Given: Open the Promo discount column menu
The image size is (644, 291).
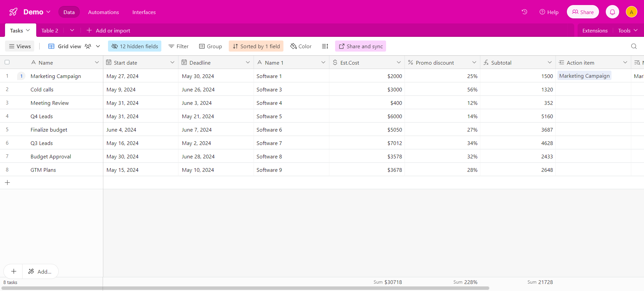Looking at the screenshot, I should pos(474,62).
